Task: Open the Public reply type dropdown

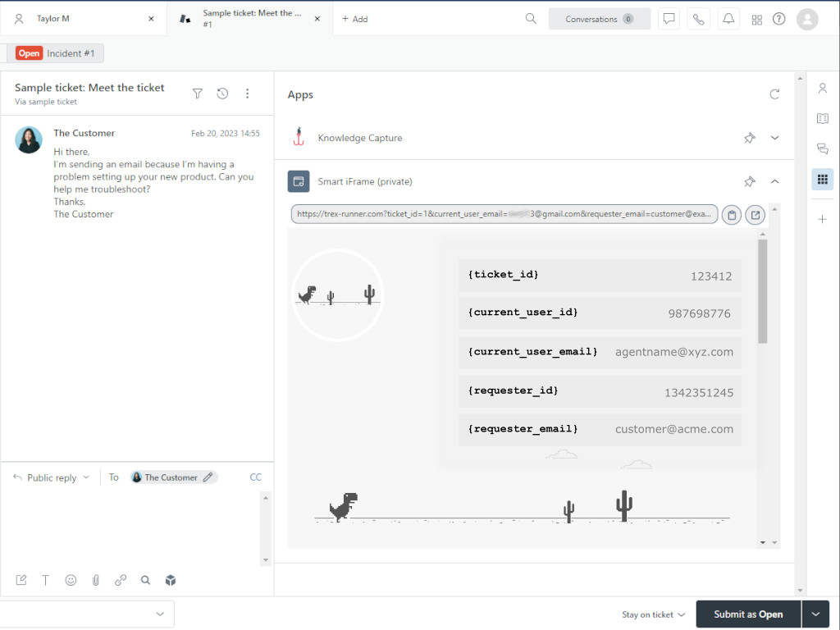Action: pyautogui.click(x=52, y=477)
